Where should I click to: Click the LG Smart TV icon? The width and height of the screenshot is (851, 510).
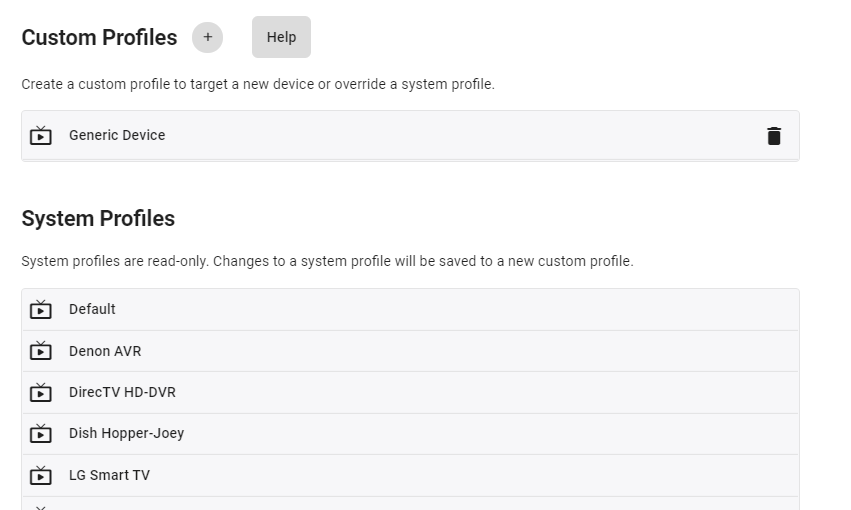[41, 475]
